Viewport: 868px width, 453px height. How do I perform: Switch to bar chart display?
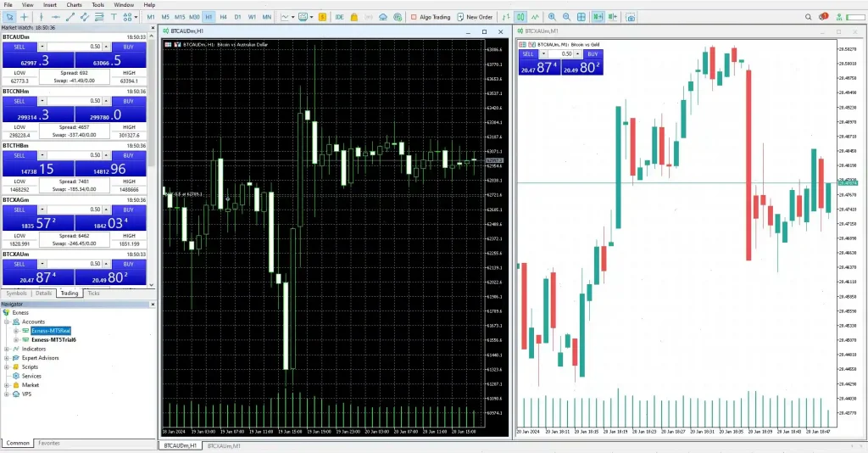click(x=506, y=17)
